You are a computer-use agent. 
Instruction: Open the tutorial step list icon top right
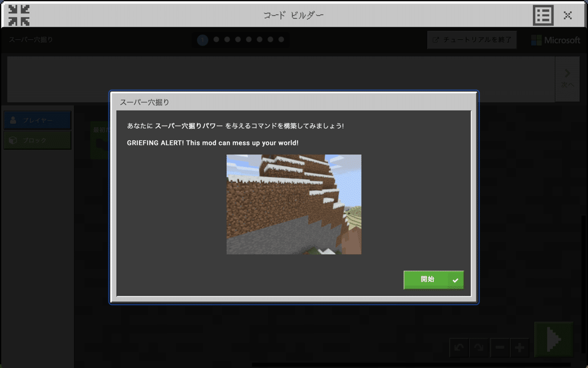pos(543,14)
